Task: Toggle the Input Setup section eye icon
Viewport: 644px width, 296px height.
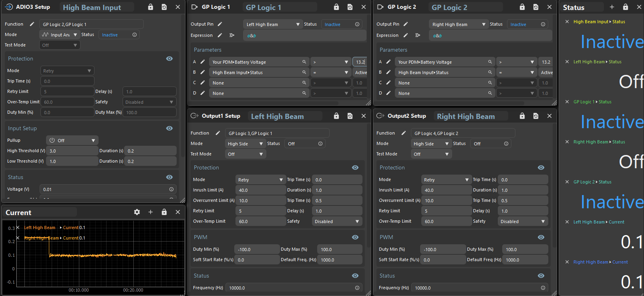Action: coord(169,129)
